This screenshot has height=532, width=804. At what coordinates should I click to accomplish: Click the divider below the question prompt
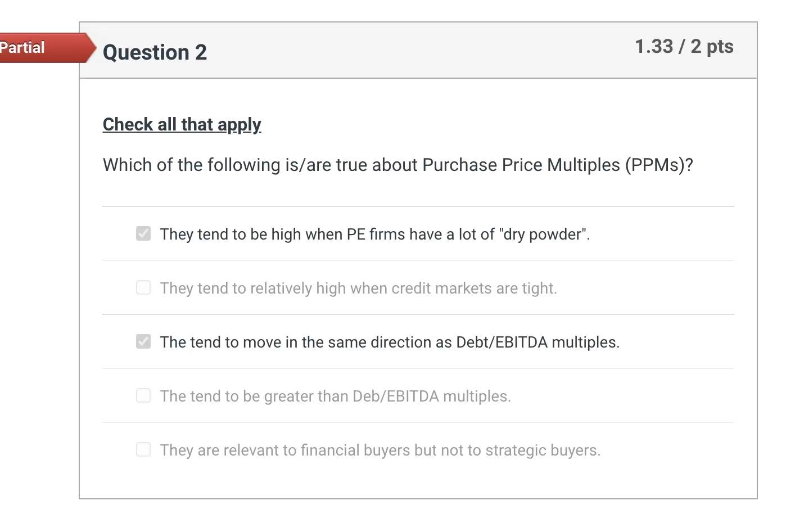click(x=418, y=206)
